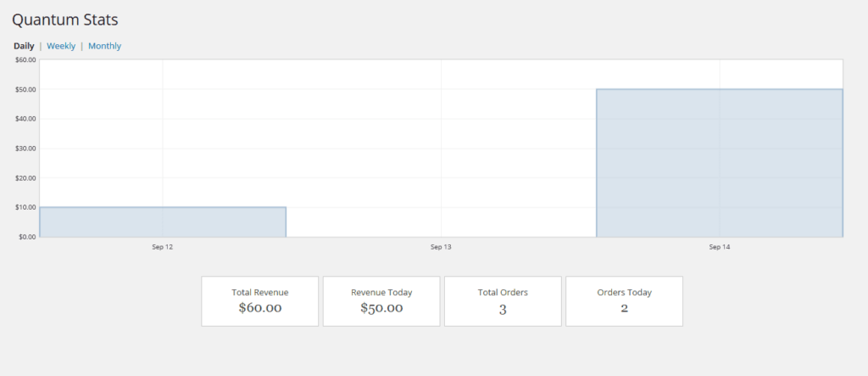This screenshot has width=868, height=376.
Task: Click the Sep 14 axis label
Action: 720,247
